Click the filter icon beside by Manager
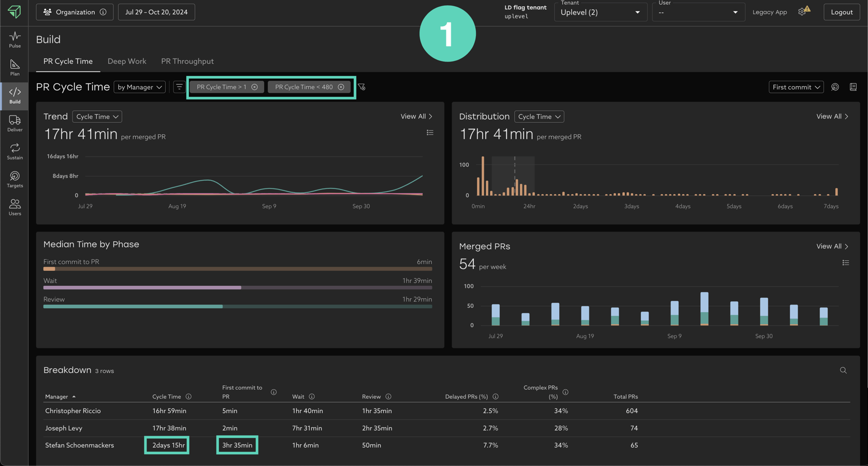The image size is (868, 466). [179, 87]
